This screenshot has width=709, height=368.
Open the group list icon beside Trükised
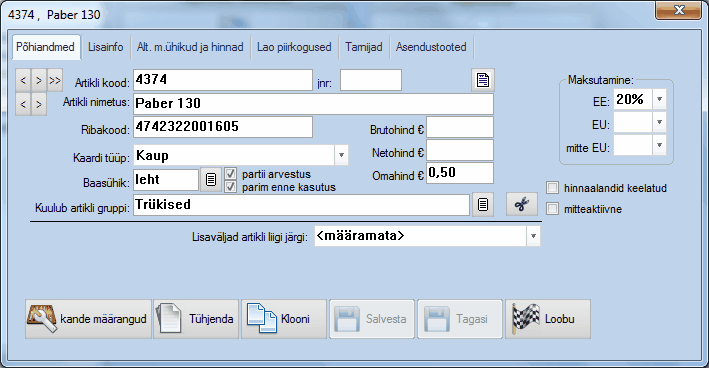(482, 205)
